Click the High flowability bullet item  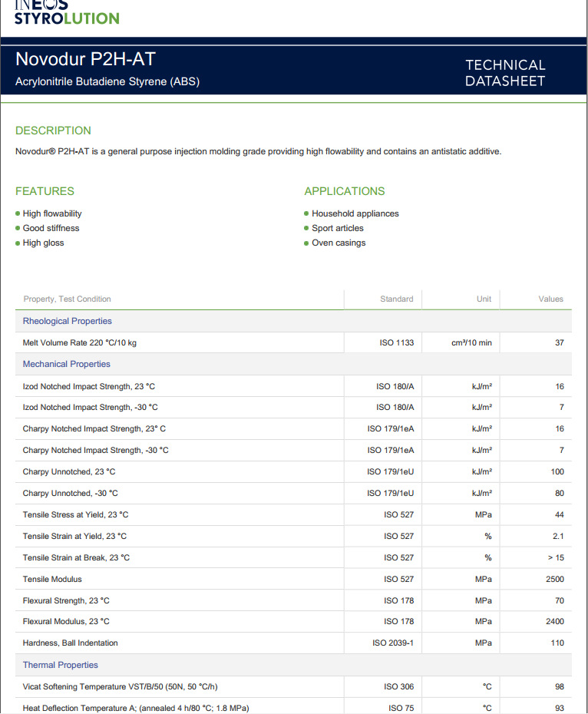[x=52, y=213]
